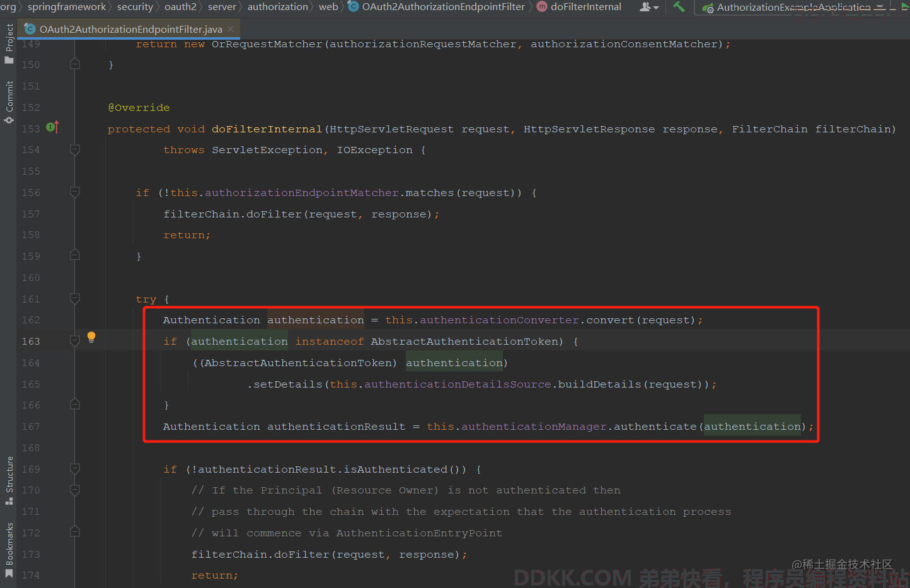The image size is (910, 588).
Task: Select the OAuth2AuthorizationEndpointFilter.java editor tab
Action: coord(130,29)
